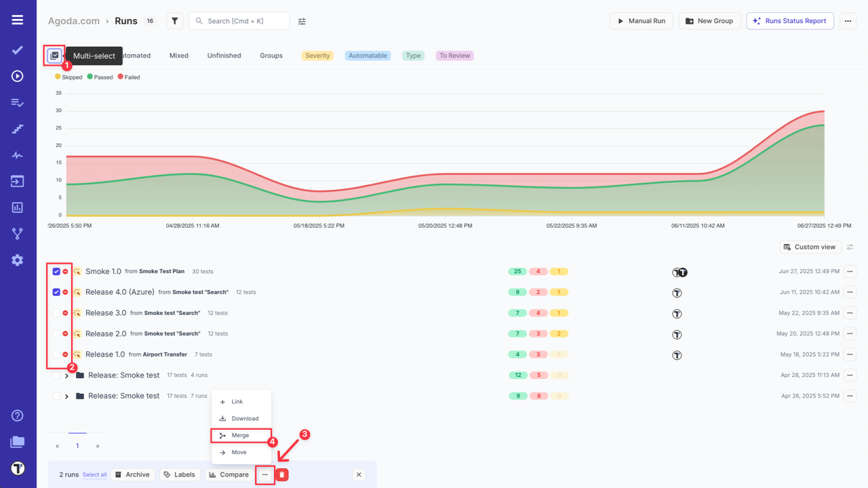This screenshot has width=868, height=488.
Task: Choose Merge from the context menu
Action: coord(241,434)
